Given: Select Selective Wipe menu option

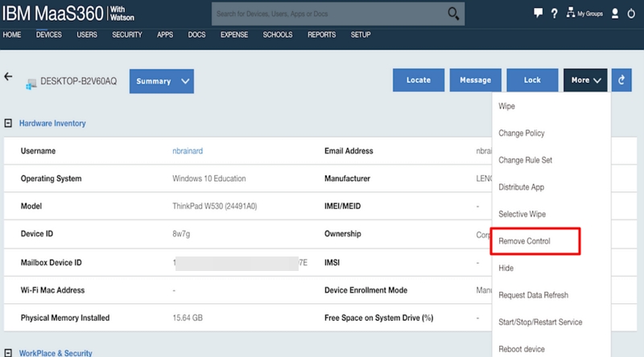Looking at the screenshot, I should click(522, 214).
